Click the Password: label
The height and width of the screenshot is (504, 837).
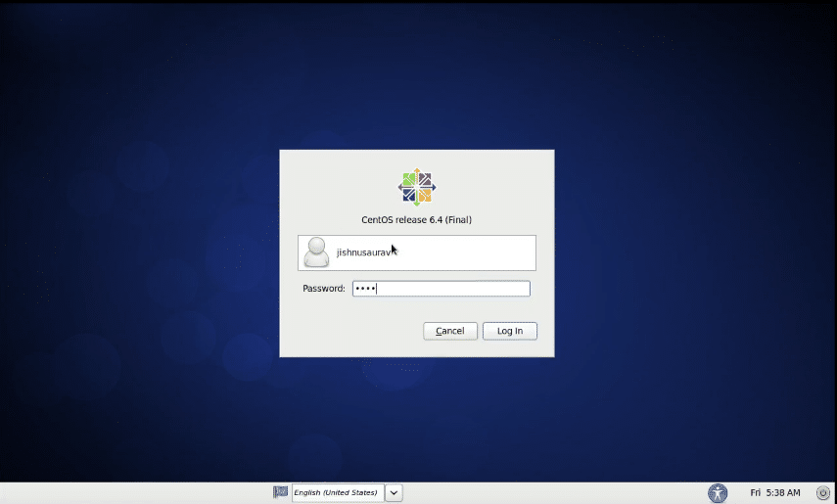pyautogui.click(x=324, y=289)
